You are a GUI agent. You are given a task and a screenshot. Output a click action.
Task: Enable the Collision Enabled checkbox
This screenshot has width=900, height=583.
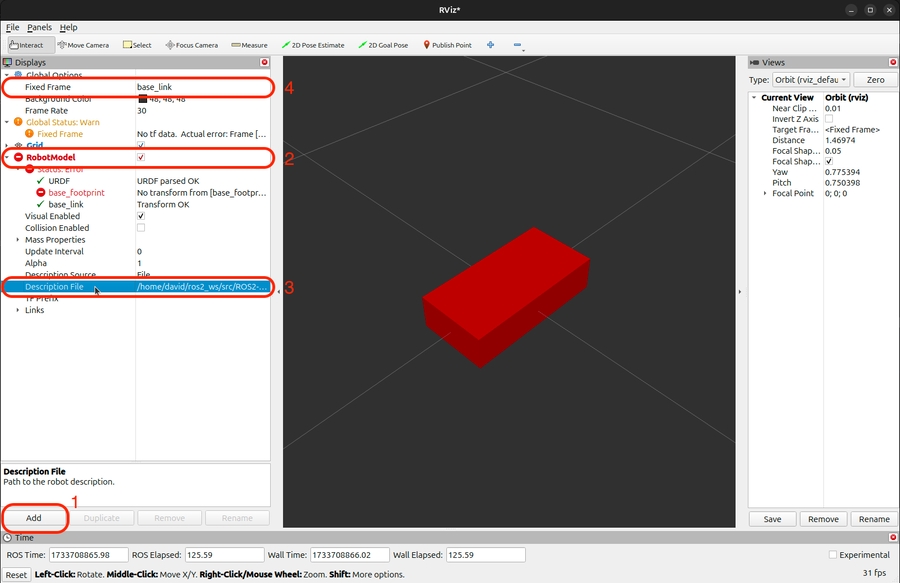(x=141, y=228)
